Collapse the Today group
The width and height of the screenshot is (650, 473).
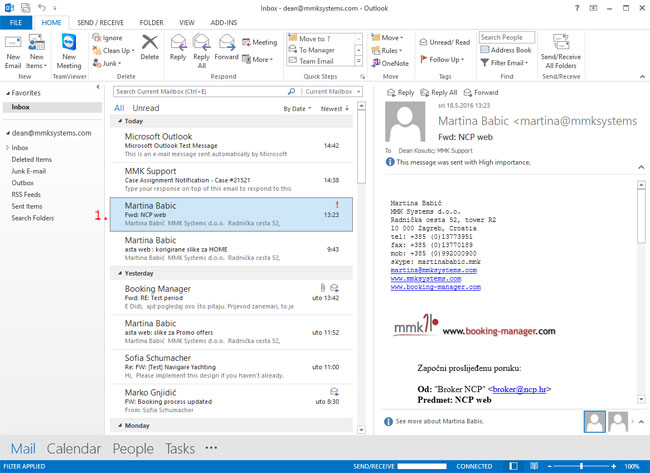coord(120,121)
